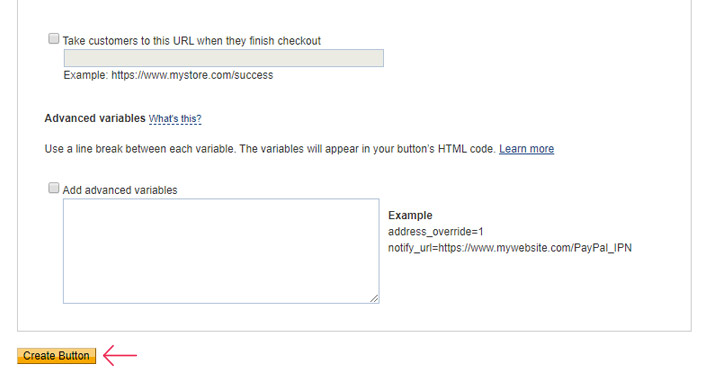Click the "Take customers to this URL" label

(x=192, y=41)
